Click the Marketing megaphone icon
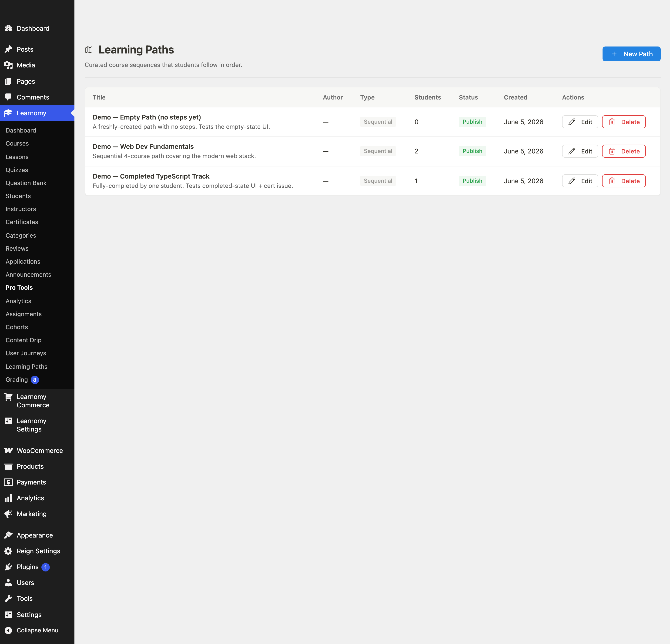This screenshot has height=644, width=670. [x=9, y=514]
